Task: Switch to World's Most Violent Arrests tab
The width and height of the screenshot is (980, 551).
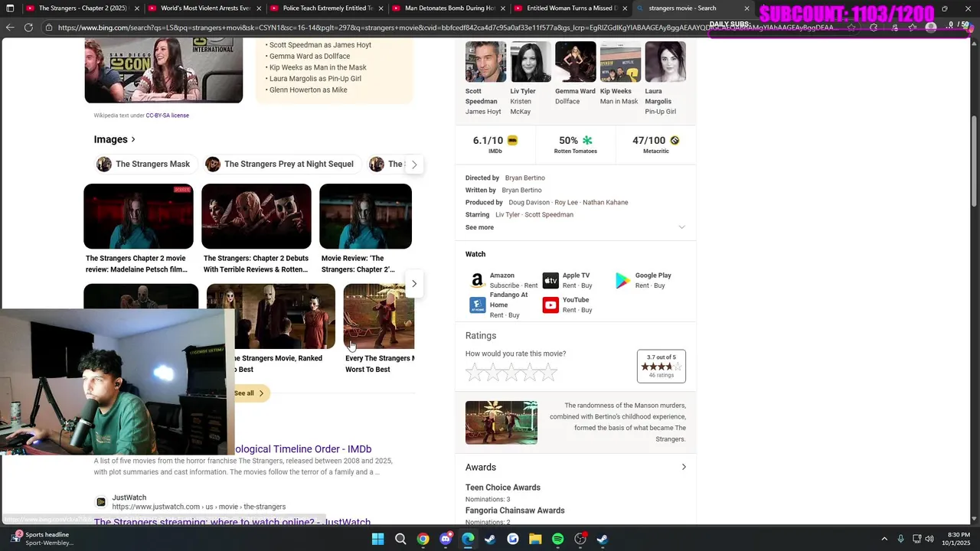Action: [x=205, y=8]
